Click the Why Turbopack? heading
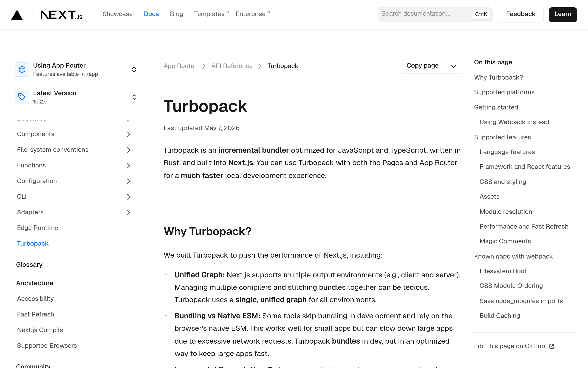Screen dimensions: 588x368 click(x=207, y=231)
